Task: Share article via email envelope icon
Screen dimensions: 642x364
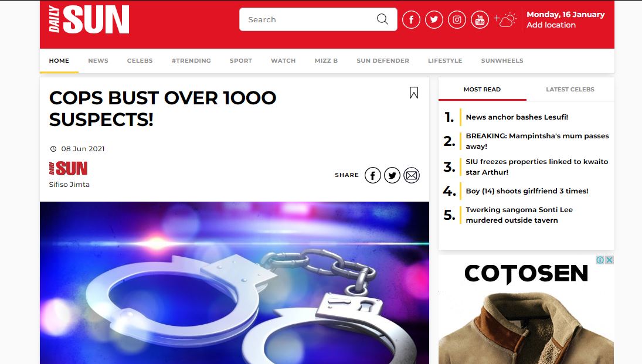Action: (412, 175)
